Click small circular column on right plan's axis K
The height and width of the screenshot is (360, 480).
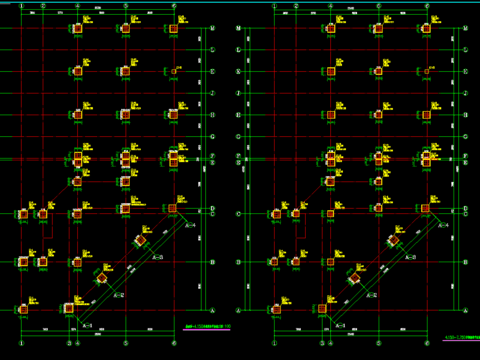coord(427,71)
